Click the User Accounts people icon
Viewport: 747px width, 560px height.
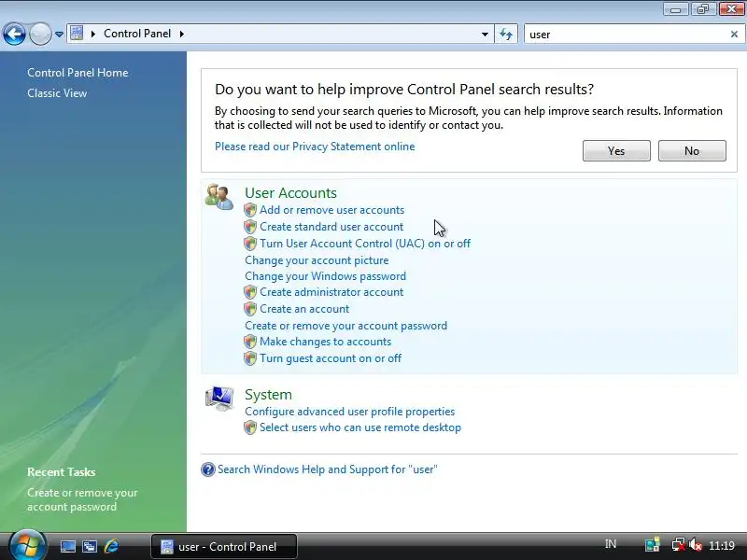[219, 196]
